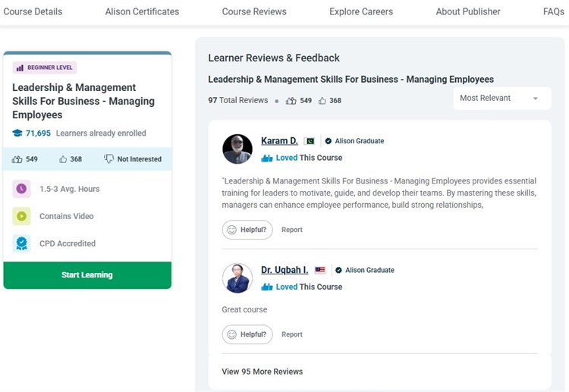569x392 pixels.
Task: Click the 97 Total Reviews text
Action: (x=238, y=100)
